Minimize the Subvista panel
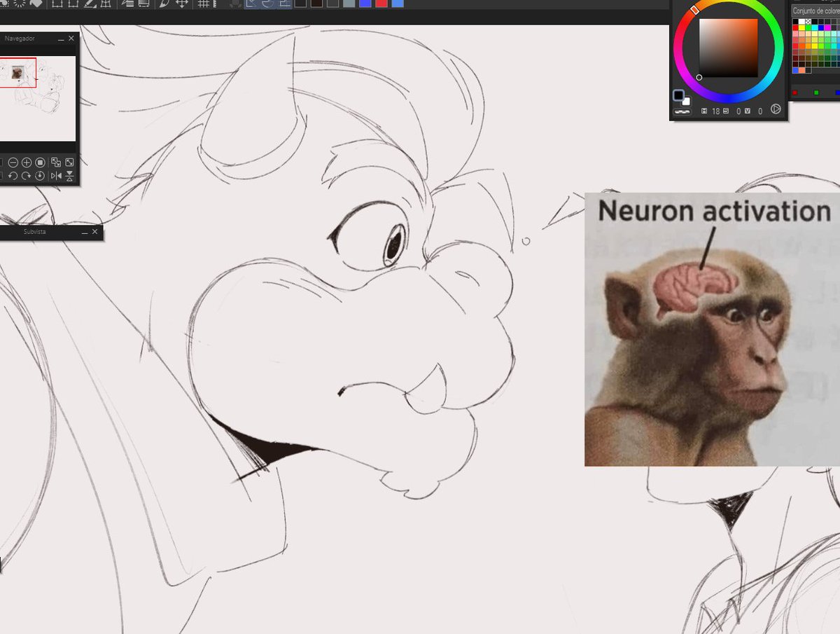The height and width of the screenshot is (634, 840). 84,232
